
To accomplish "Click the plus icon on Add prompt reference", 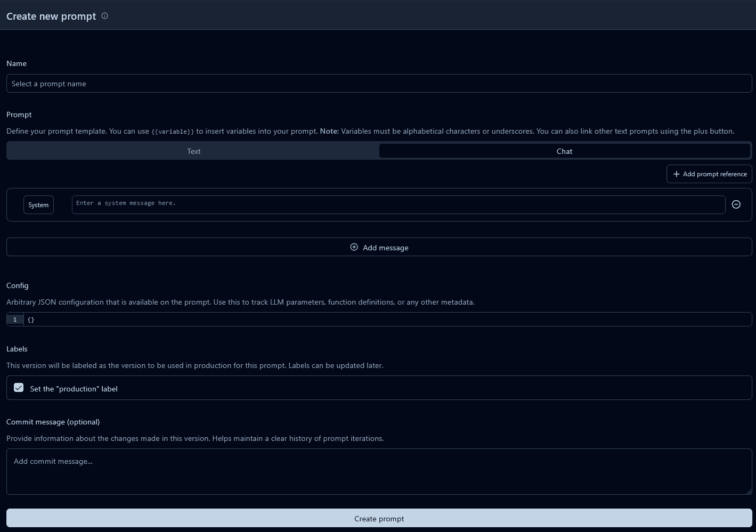I will click(x=677, y=174).
